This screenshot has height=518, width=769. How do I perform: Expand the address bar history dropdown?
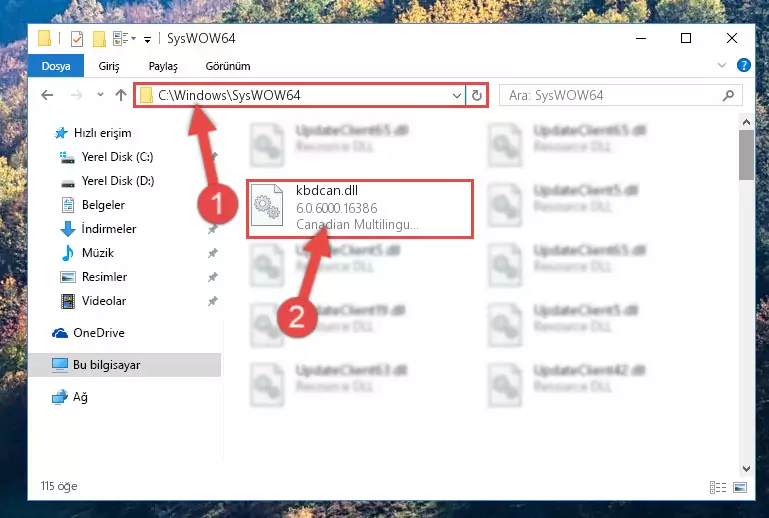pos(457,95)
